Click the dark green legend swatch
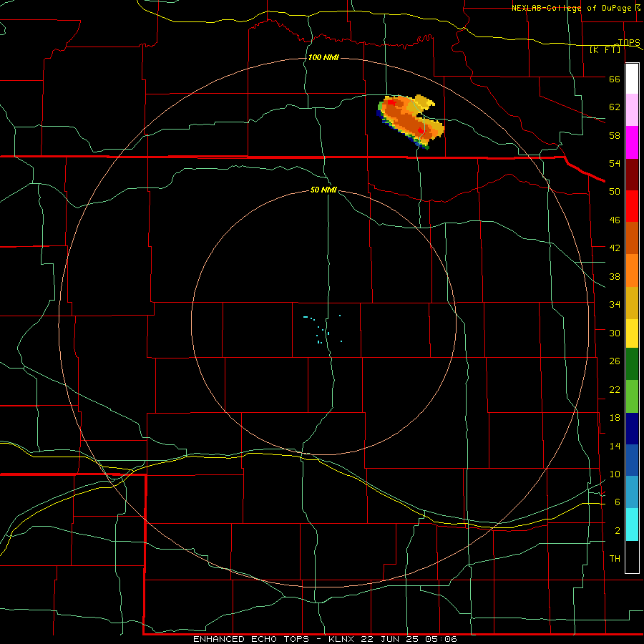The height and width of the screenshot is (644, 644). coord(632,364)
